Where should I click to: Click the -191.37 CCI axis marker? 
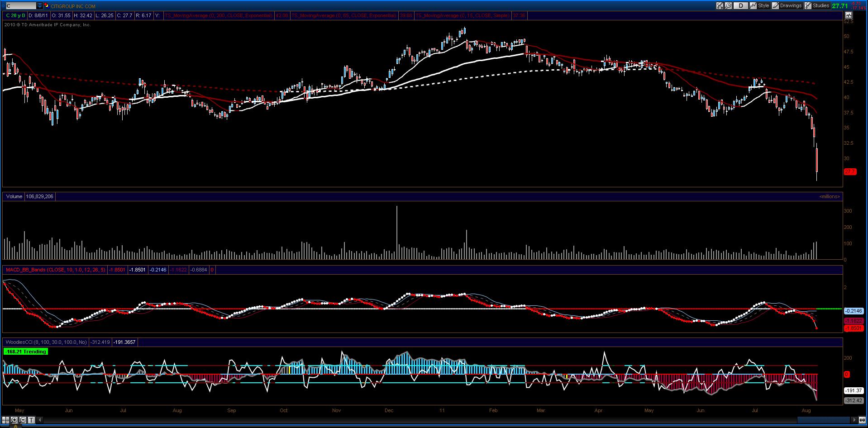[x=853, y=390]
